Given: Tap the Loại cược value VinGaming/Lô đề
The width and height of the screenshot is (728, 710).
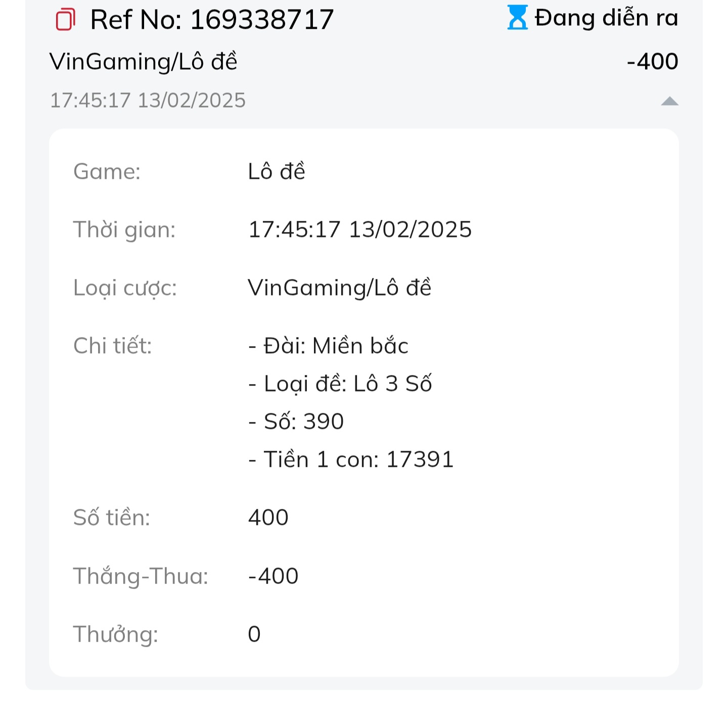Looking at the screenshot, I should coord(340,288).
